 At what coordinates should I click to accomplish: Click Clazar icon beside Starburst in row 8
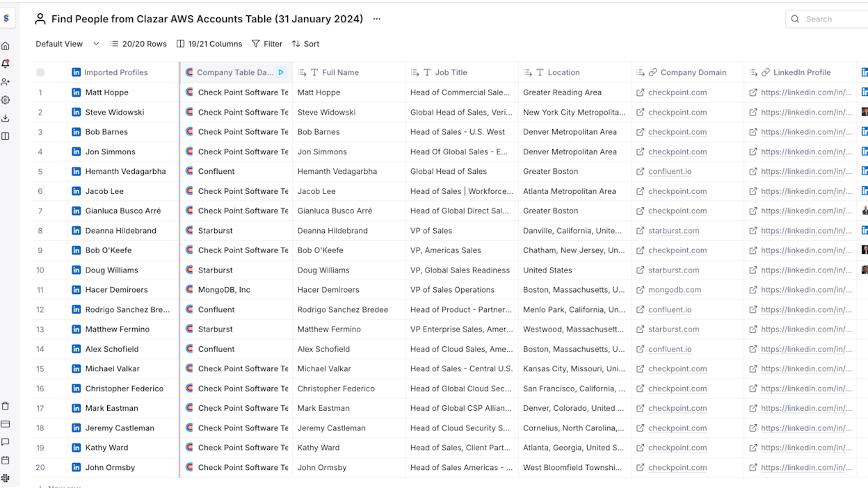[x=189, y=231]
